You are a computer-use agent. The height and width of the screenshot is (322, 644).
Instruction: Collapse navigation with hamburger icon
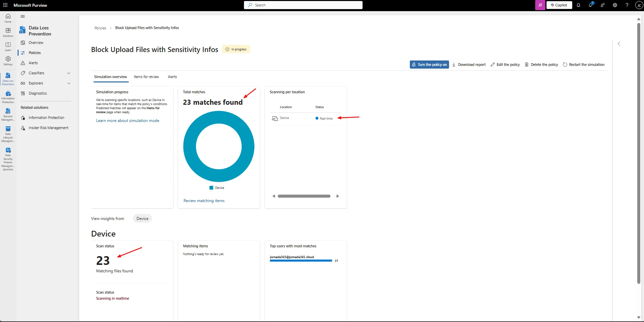(x=23, y=16)
